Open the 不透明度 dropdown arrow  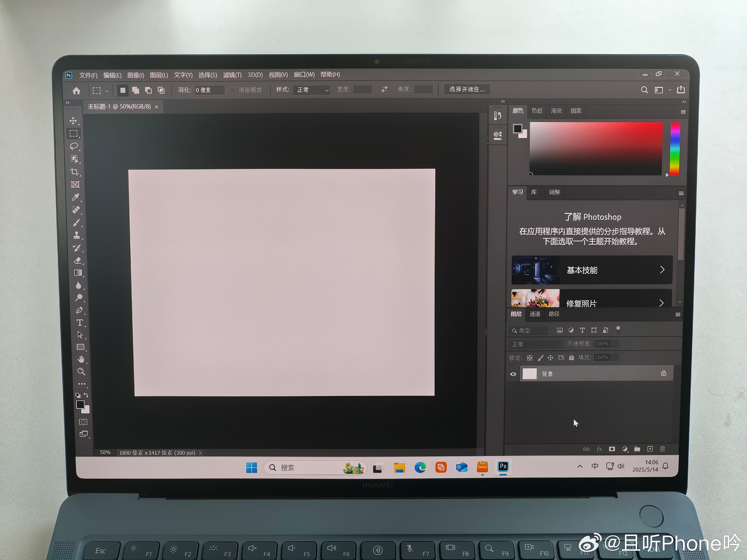[616, 344]
